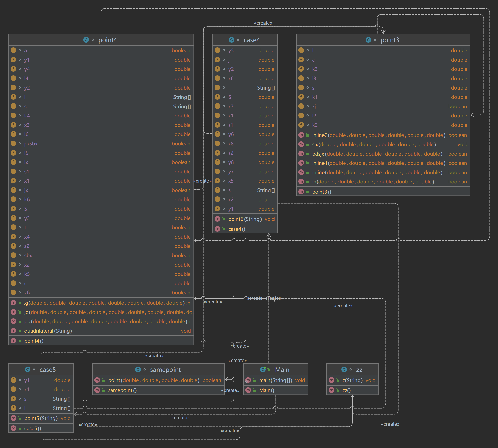Click the field icon for zj in point3
Screen dimensions: 498x448
pyautogui.click(x=301, y=106)
